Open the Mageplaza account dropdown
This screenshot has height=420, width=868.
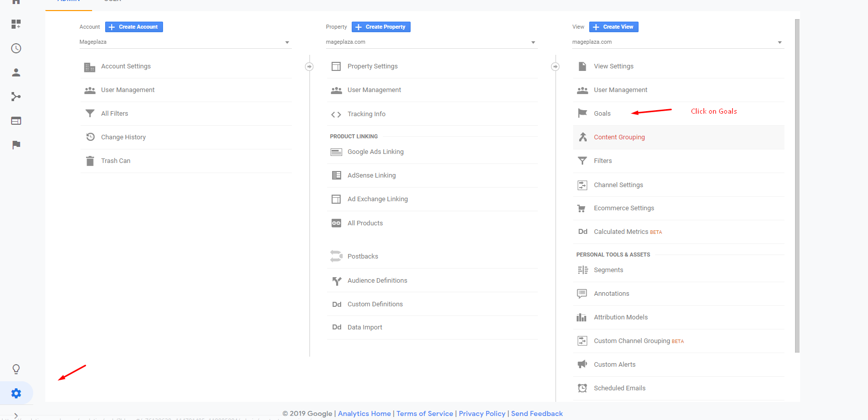pos(185,42)
